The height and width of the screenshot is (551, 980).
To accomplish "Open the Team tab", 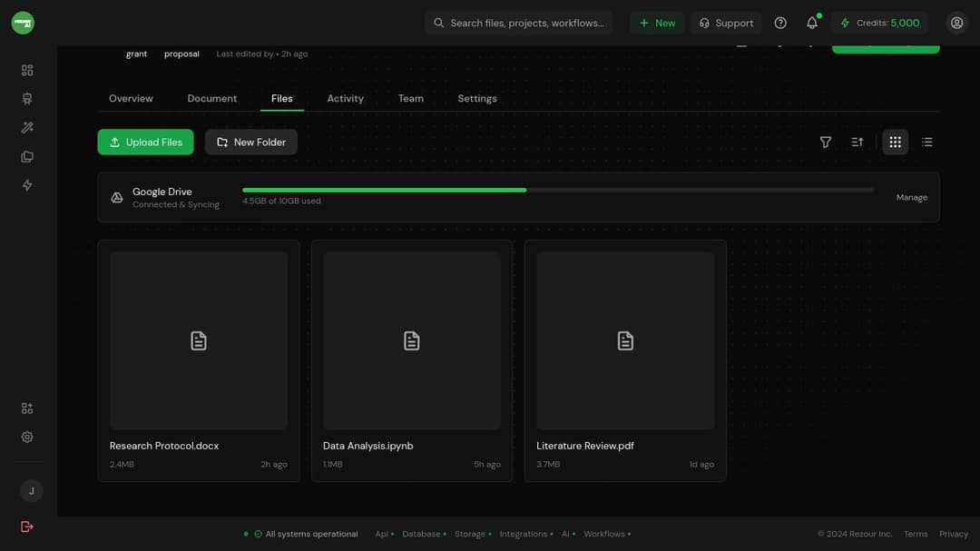I will point(411,98).
